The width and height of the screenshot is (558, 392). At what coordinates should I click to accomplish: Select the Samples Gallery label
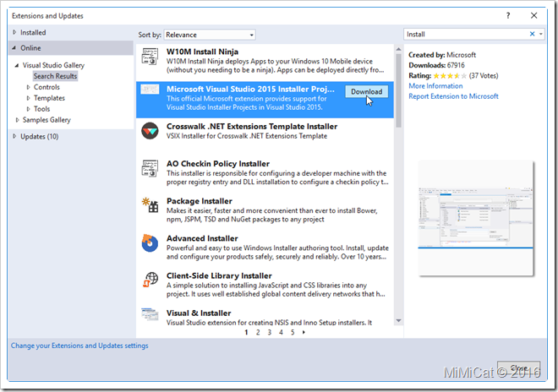coord(46,120)
